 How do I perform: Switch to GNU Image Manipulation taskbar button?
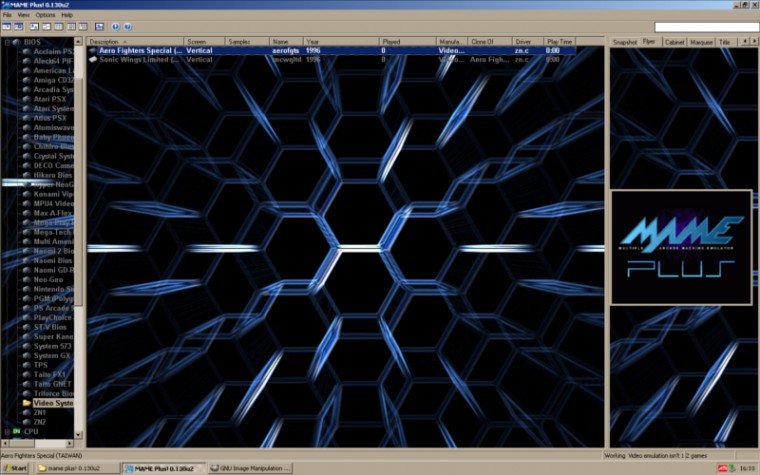point(251,468)
